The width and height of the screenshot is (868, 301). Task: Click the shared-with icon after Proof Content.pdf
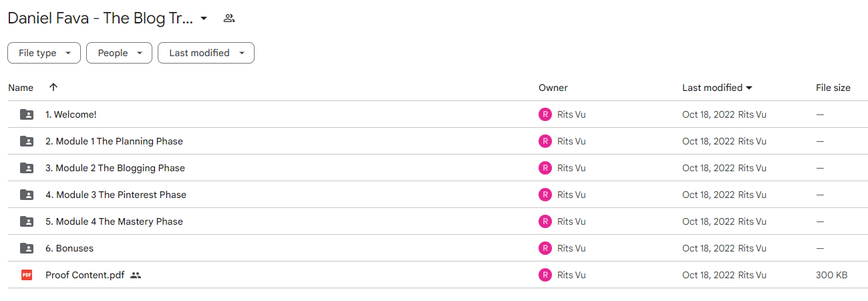point(136,275)
